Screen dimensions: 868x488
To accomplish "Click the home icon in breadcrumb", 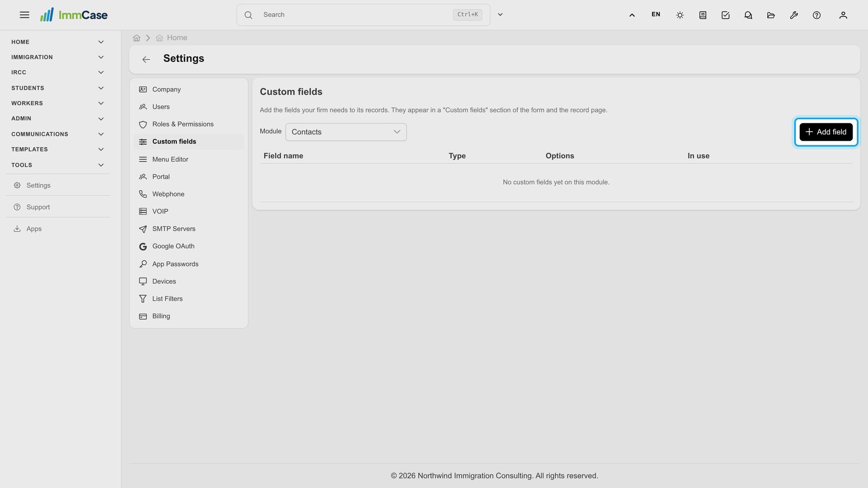I will pos(137,38).
